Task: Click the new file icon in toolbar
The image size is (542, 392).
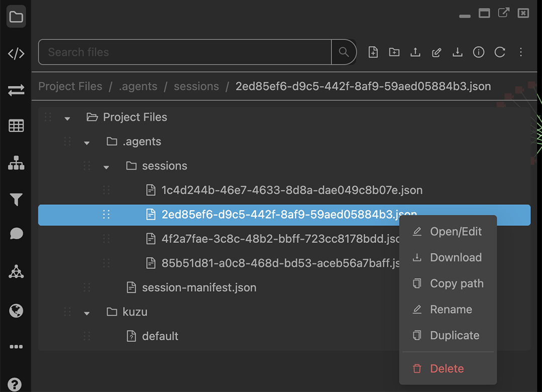Action: [x=373, y=52]
